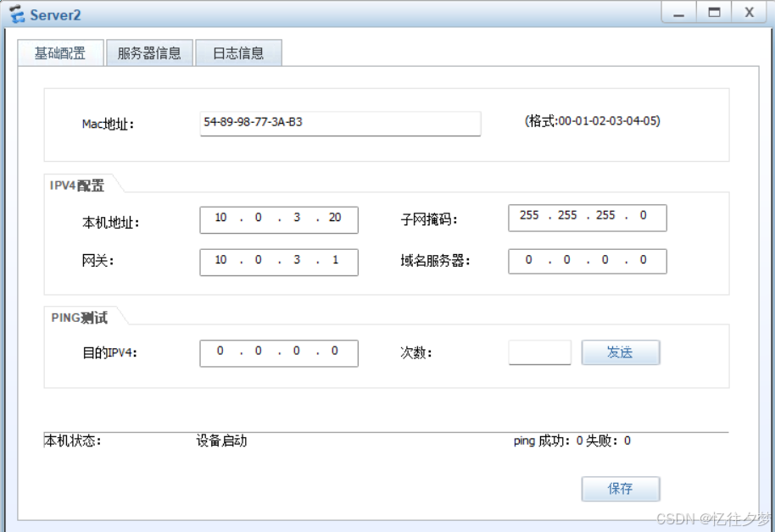Click the 域名服务器 field
The height and width of the screenshot is (532, 775).
click(x=587, y=261)
